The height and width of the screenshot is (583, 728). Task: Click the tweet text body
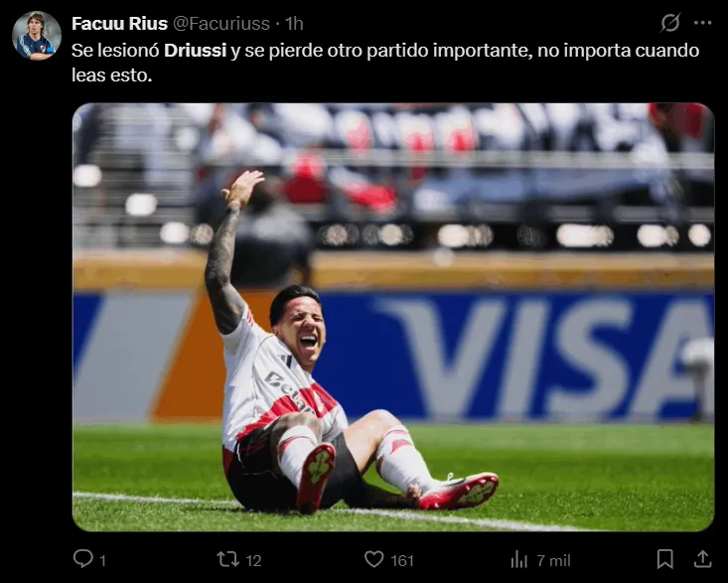(385, 63)
